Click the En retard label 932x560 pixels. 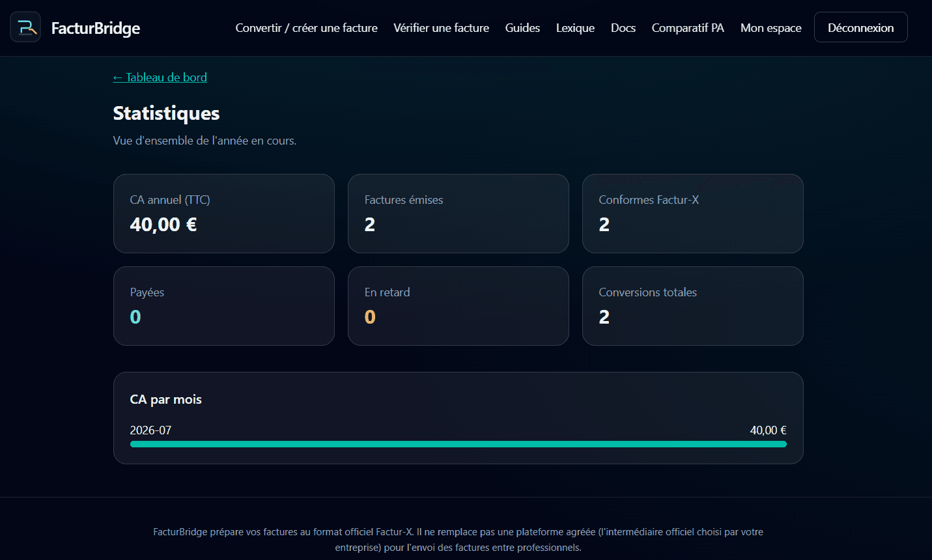(388, 292)
